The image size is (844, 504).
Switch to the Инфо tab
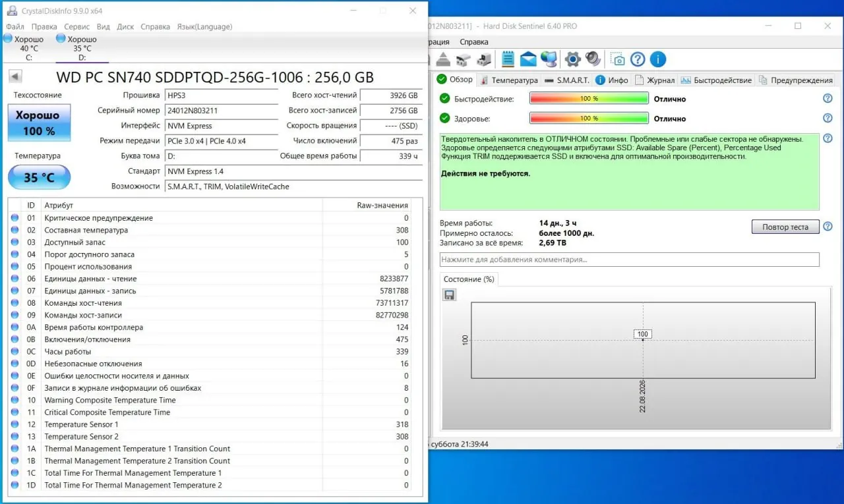pos(612,80)
